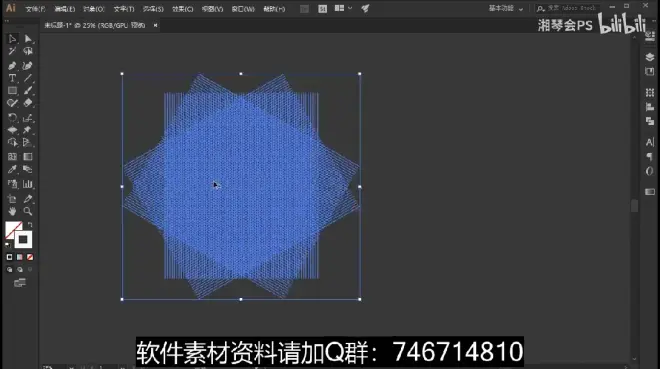660x369 pixels.
Task: Choose the Zoom magnifier tool
Action: 28,211
